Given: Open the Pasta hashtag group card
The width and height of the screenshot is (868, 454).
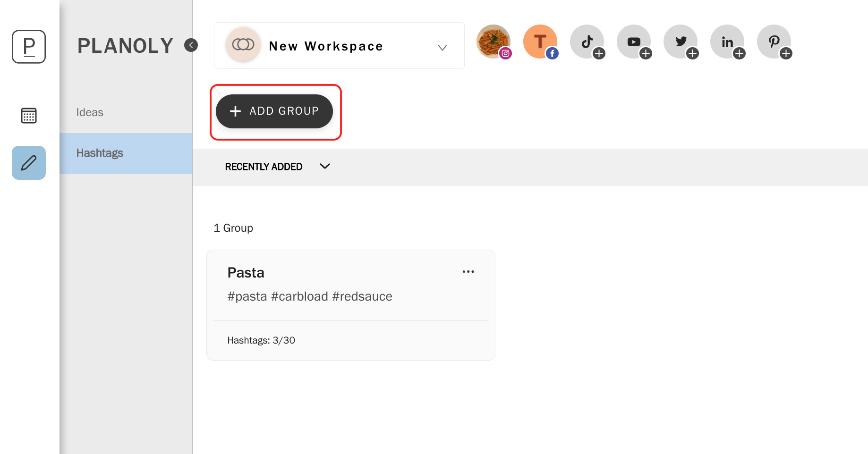Looking at the screenshot, I should pyautogui.click(x=351, y=305).
